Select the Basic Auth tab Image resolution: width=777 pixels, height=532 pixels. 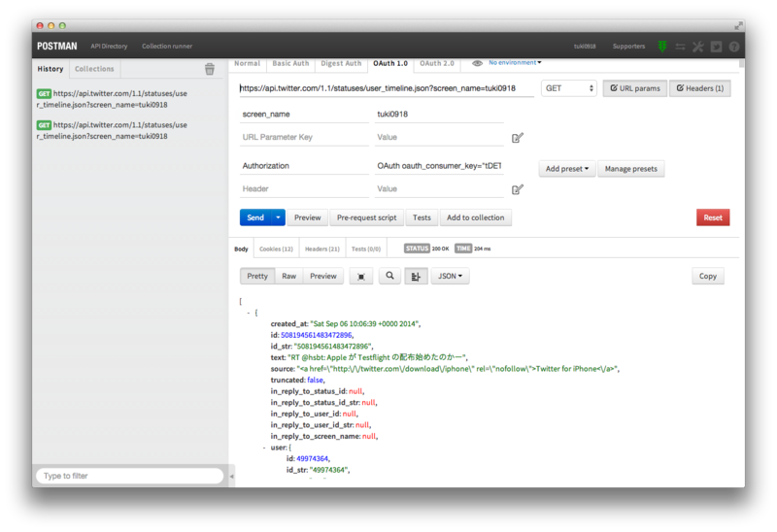[290, 63]
